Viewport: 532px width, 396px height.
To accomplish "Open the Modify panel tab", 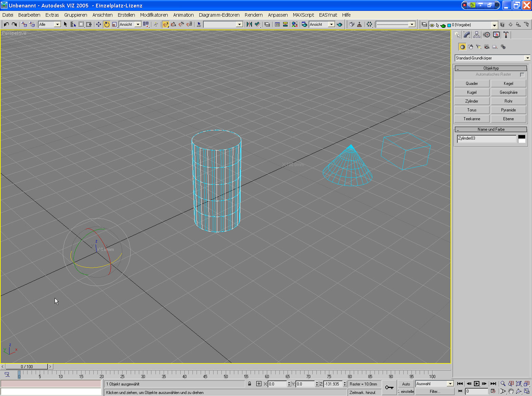I will tap(467, 35).
